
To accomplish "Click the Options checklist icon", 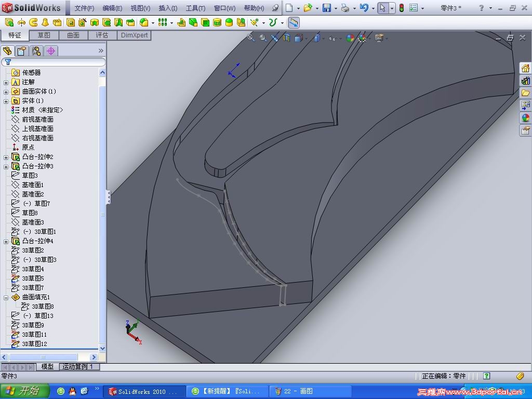I will 413,8.
